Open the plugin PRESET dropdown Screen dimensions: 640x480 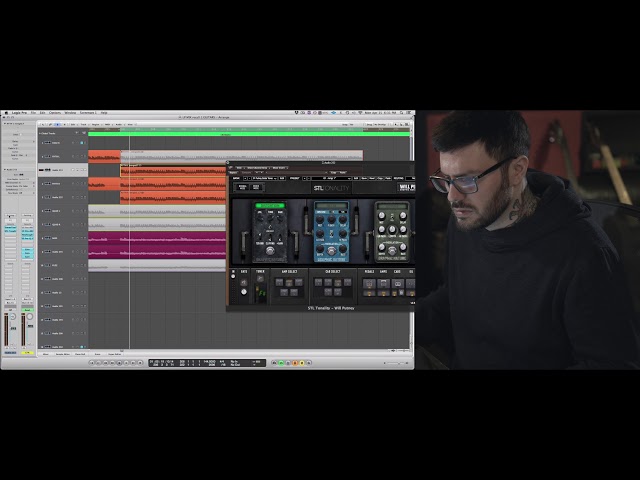click(331, 178)
